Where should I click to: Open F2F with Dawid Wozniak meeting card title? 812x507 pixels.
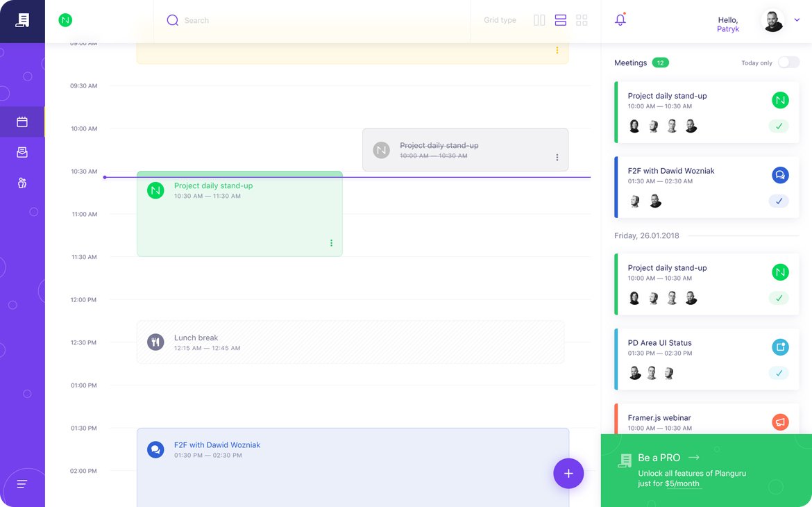pyautogui.click(x=671, y=171)
